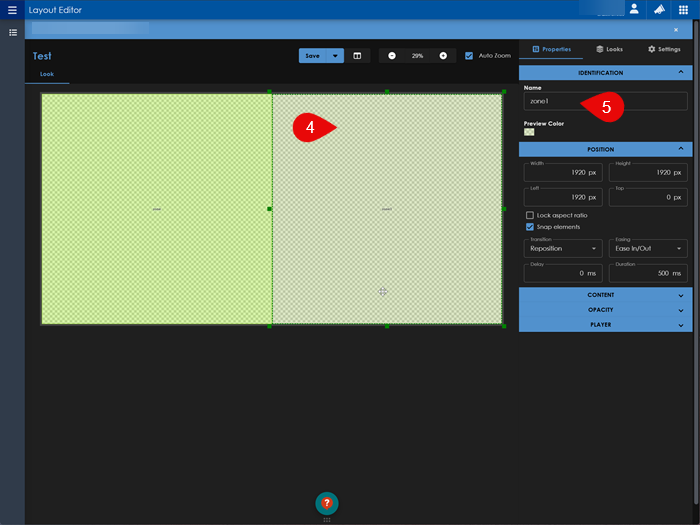Click the Preview Color swatch
Viewport: 700px width, 525px height.
[529, 132]
